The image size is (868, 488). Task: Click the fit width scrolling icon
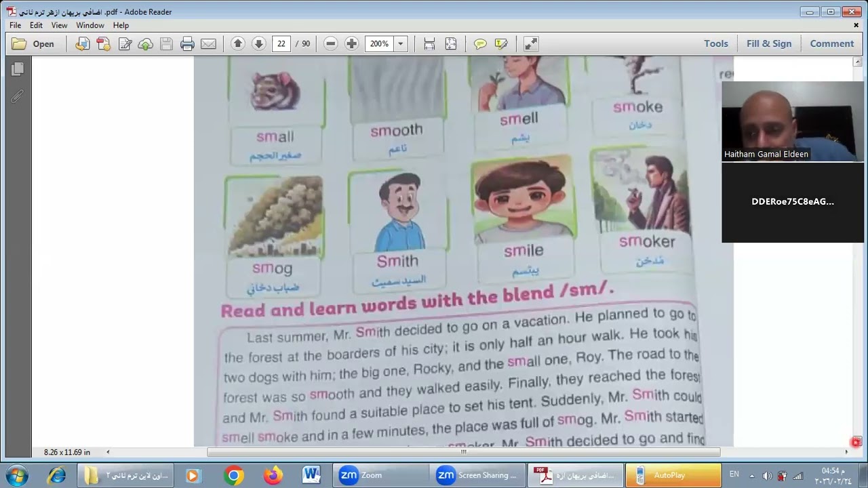[x=429, y=43]
